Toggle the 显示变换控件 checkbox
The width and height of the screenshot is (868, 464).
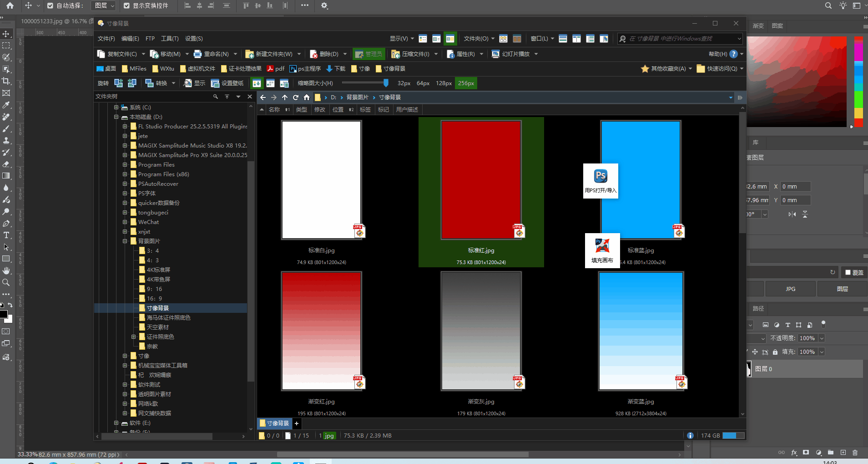point(127,5)
